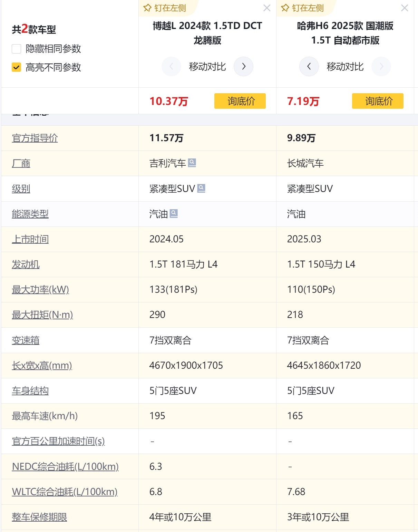Viewport: 418px width, 532px height.
Task: Move 博越L column right with arrow
Action: (x=244, y=66)
